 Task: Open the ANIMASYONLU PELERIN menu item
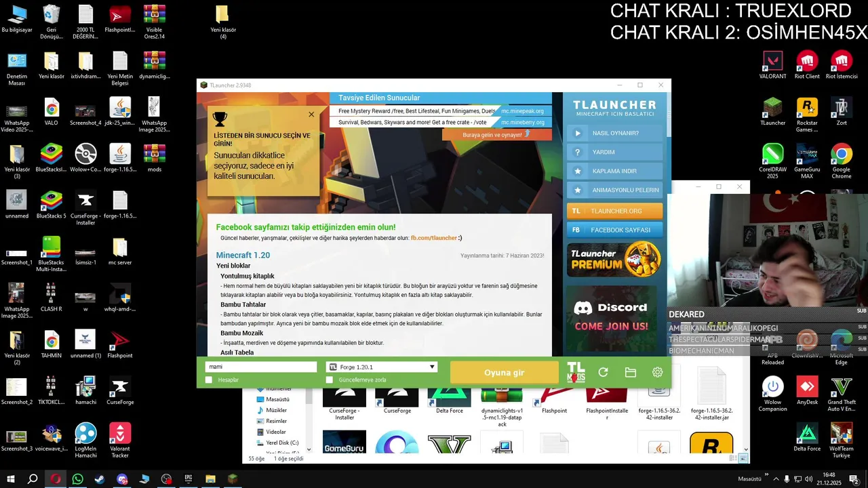(614, 190)
